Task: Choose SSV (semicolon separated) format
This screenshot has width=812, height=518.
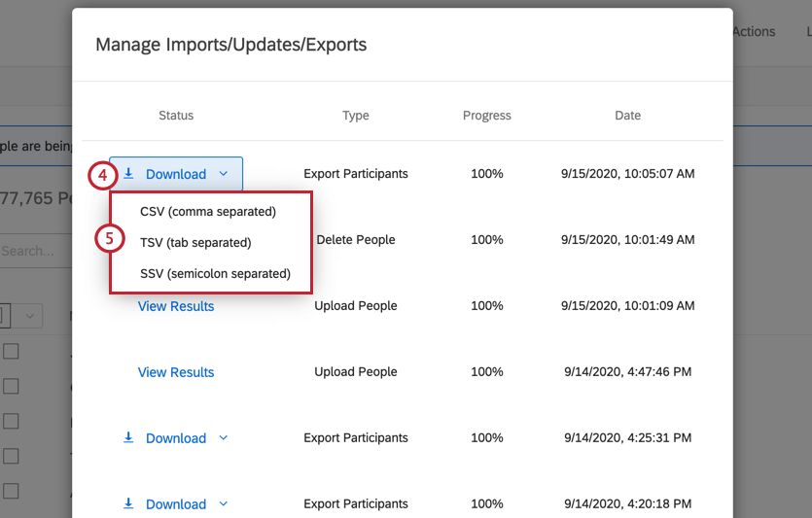Action: (x=215, y=273)
